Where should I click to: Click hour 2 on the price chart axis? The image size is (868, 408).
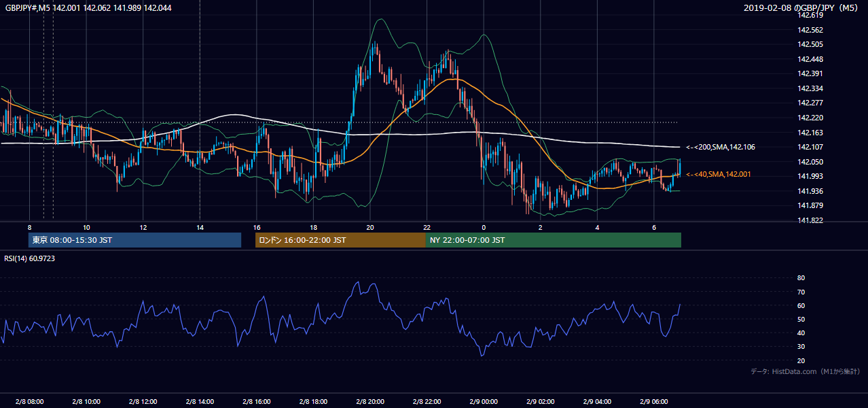click(x=541, y=227)
